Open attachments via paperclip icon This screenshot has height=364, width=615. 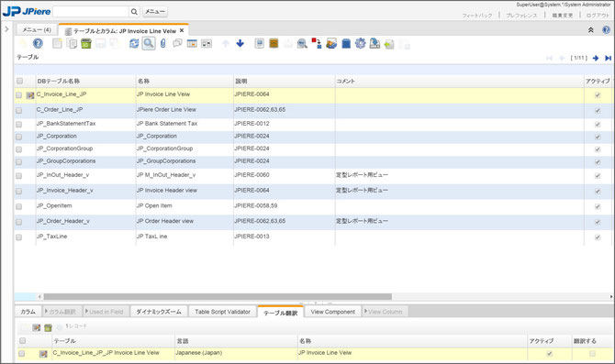point(163,43)
